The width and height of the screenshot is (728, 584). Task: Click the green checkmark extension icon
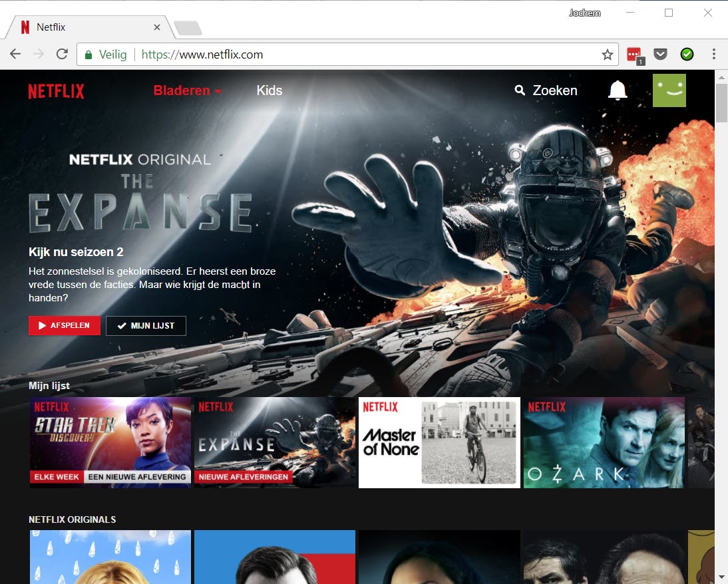687,55
